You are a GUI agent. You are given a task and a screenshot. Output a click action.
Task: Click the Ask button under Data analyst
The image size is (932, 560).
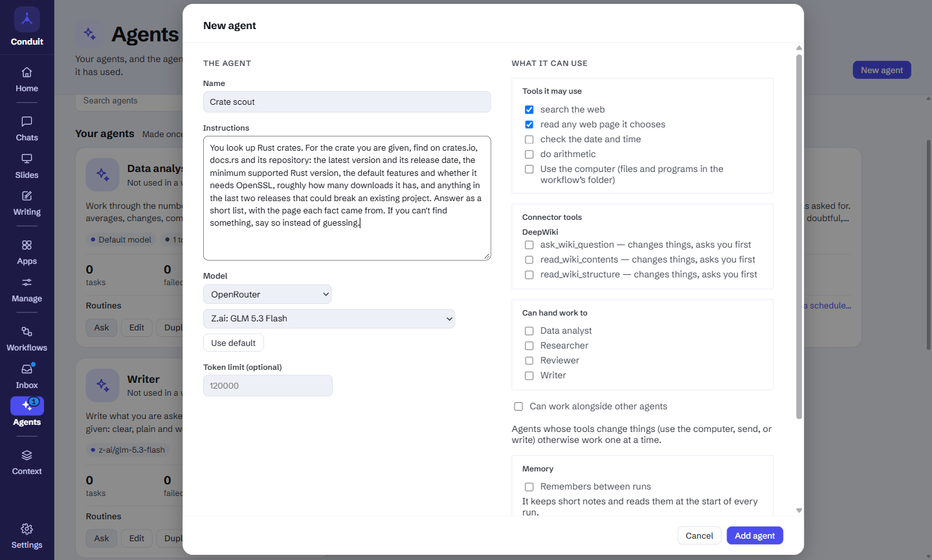[x=102, y=327]
